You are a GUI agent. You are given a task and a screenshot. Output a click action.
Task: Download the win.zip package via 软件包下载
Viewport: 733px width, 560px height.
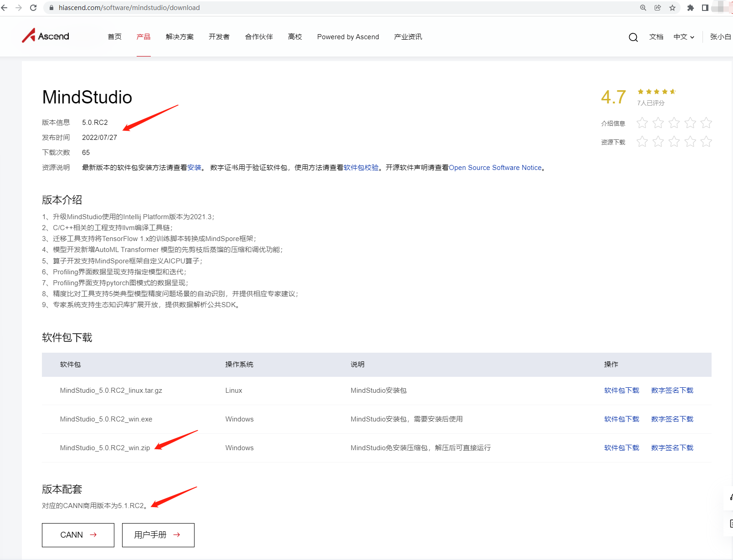622,448
